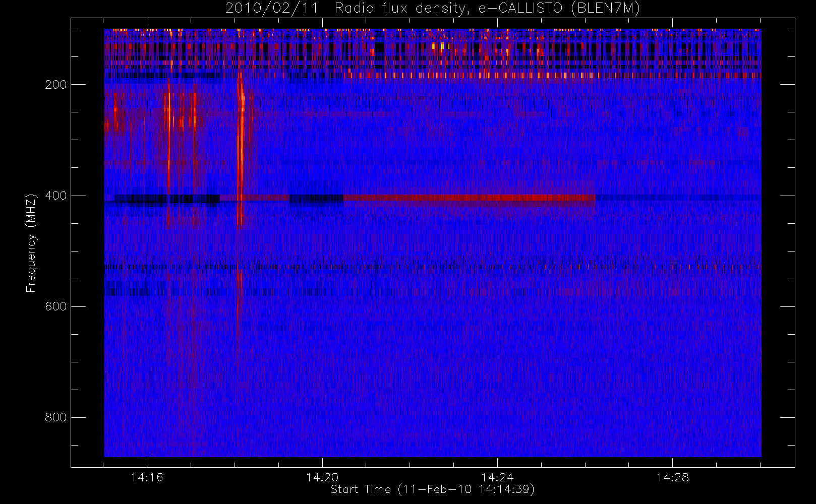This screenshot has height=504, width=816.
Task: Click the 600 frequency tick label
Action: click(x=55, y=306)
